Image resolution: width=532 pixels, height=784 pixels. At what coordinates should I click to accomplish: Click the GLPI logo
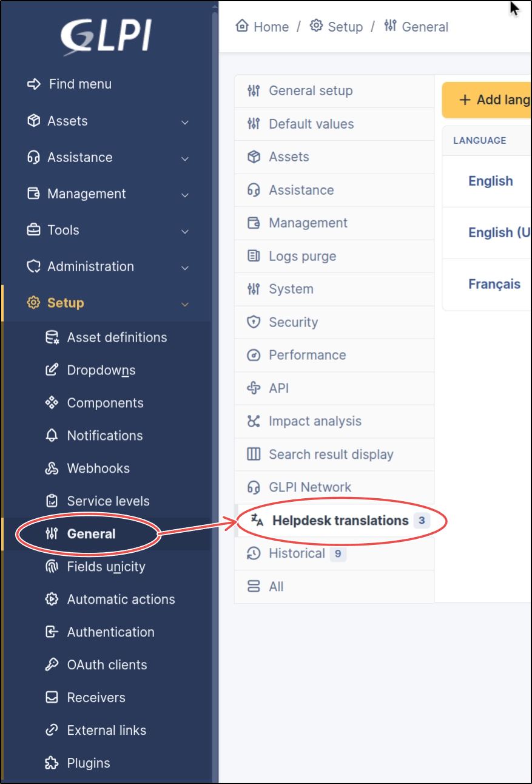pyautogui.click(x=105, y=38)
